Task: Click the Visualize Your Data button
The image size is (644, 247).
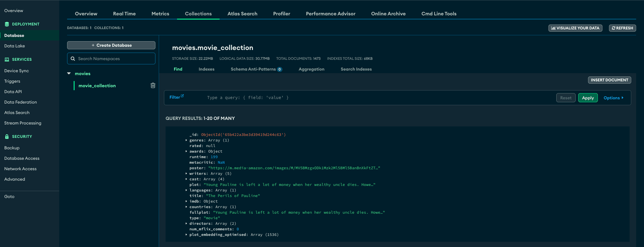Action: (x=575, y=28)
